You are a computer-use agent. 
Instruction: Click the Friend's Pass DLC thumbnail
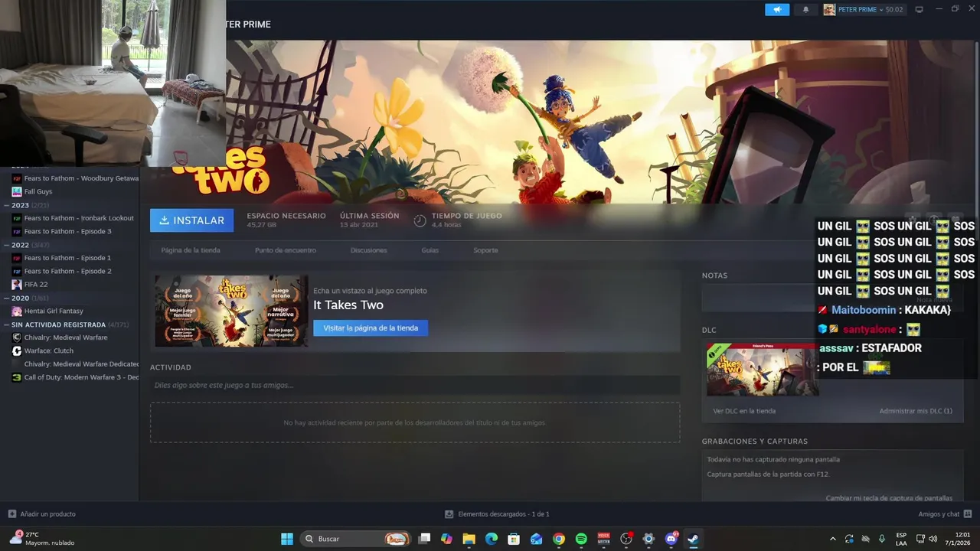tap(762, 369)
